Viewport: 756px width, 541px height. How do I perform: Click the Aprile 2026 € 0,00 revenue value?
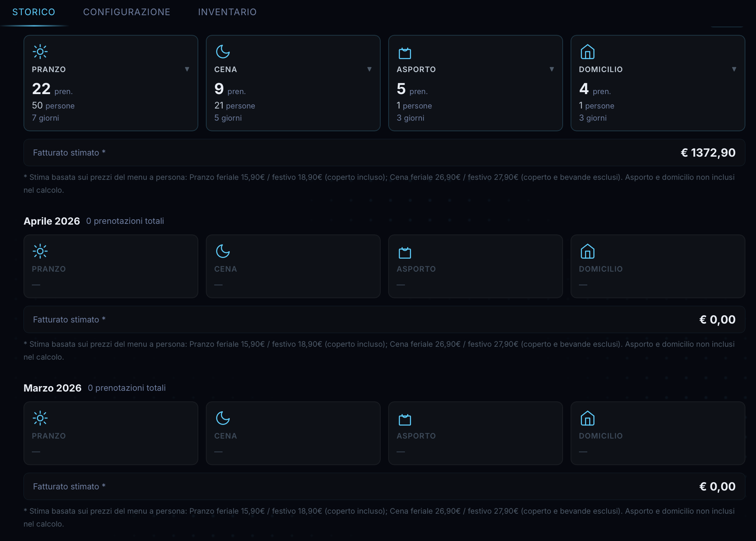pos(717,319)
